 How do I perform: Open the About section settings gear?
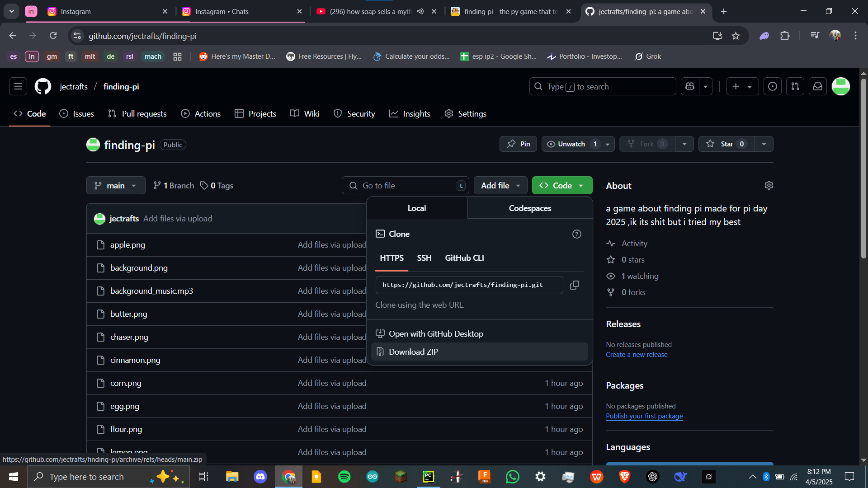769,185
